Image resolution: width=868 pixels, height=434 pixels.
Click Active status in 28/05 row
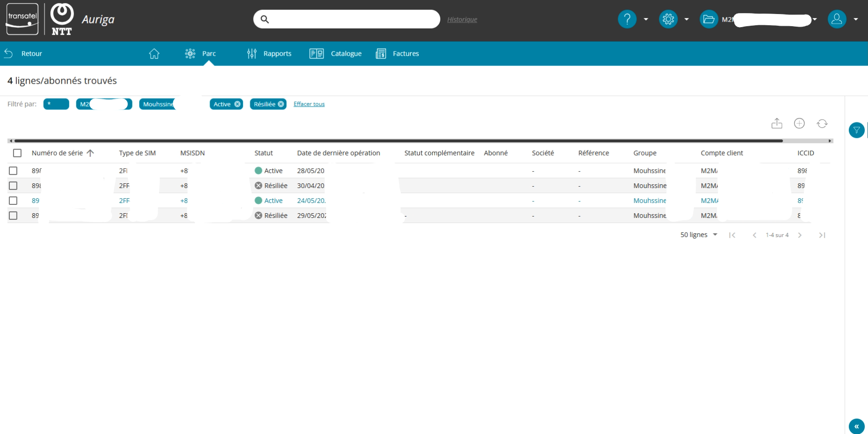pos(269,171)
